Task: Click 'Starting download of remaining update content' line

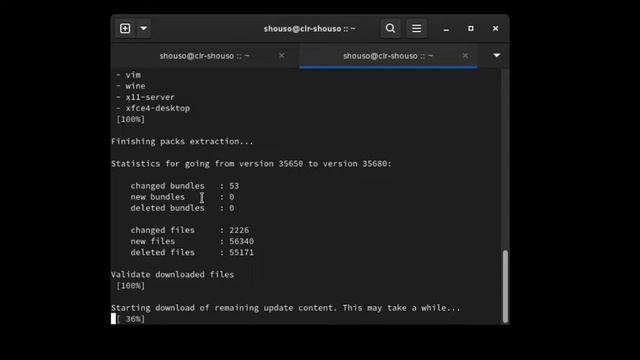Action: [286, 308]
